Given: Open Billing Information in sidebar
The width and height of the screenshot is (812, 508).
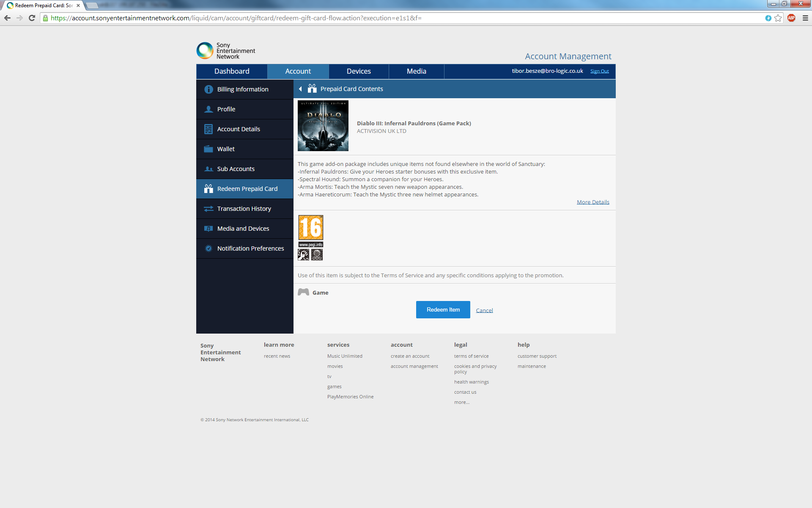Looking at the screenshot, I should 245,89.
